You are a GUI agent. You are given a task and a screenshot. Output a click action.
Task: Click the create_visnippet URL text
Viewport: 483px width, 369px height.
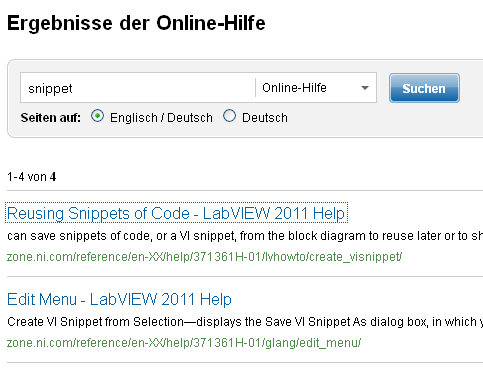coord(204,257)
